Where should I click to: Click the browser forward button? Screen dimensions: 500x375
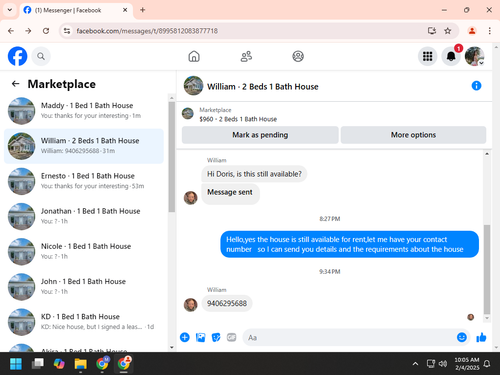coord(28,31)
